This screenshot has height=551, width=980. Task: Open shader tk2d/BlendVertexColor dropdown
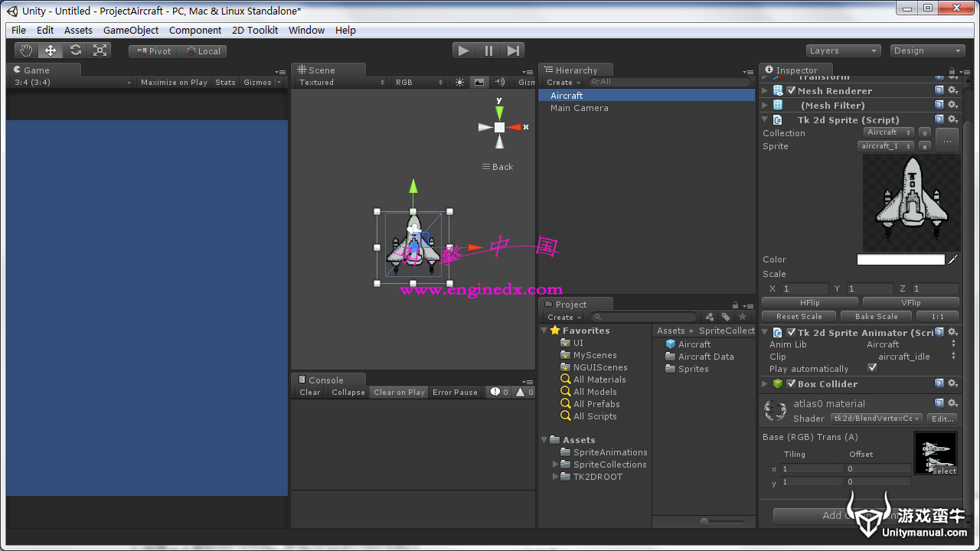coord(876,419)
